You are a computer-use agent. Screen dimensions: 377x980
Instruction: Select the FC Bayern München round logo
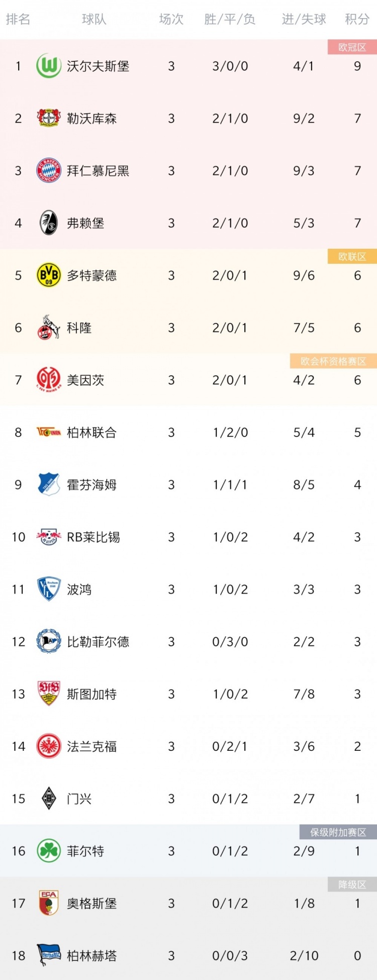tap(49, 170)
